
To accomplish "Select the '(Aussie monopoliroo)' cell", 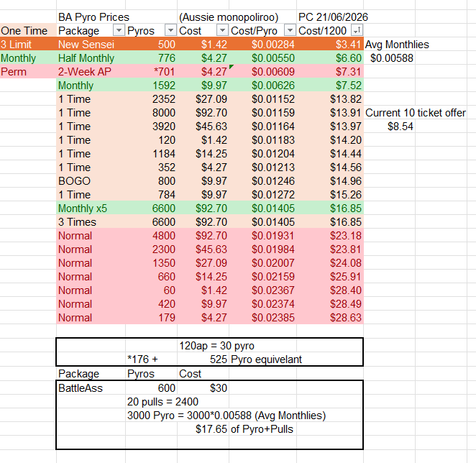I will (x=229, y=17).
